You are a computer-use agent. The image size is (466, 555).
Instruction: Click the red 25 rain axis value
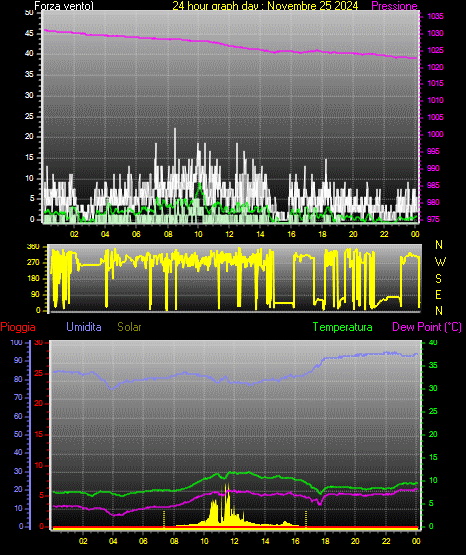coord(39,373)
